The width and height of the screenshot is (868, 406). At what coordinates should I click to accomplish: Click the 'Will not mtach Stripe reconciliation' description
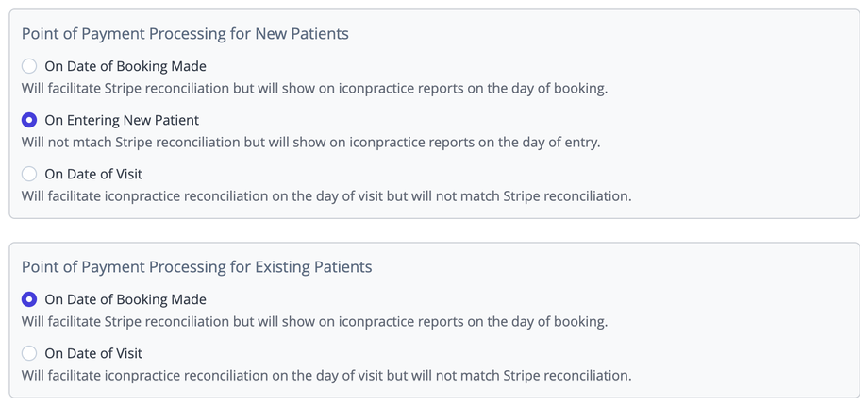tap(310, 143)
